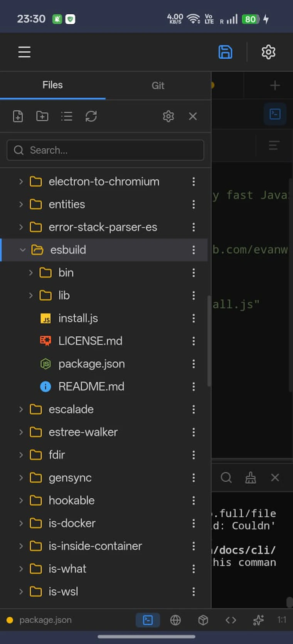Viewport: 293px width, 644px height.
Task: Expand the entities folder
Action: [x=21, y=204]
